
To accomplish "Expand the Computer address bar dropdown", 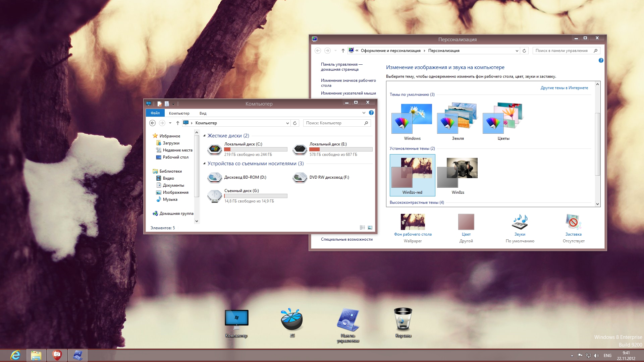I will click(287, 123).
